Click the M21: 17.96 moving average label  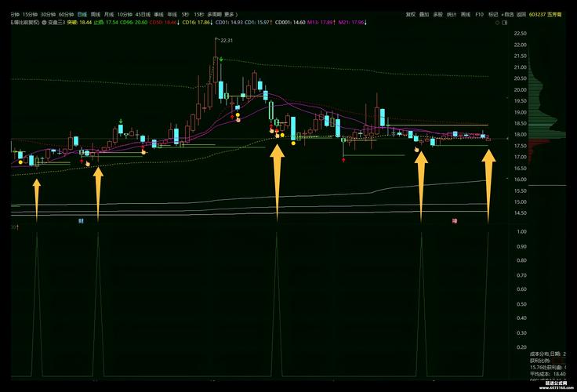pos(352,23)
